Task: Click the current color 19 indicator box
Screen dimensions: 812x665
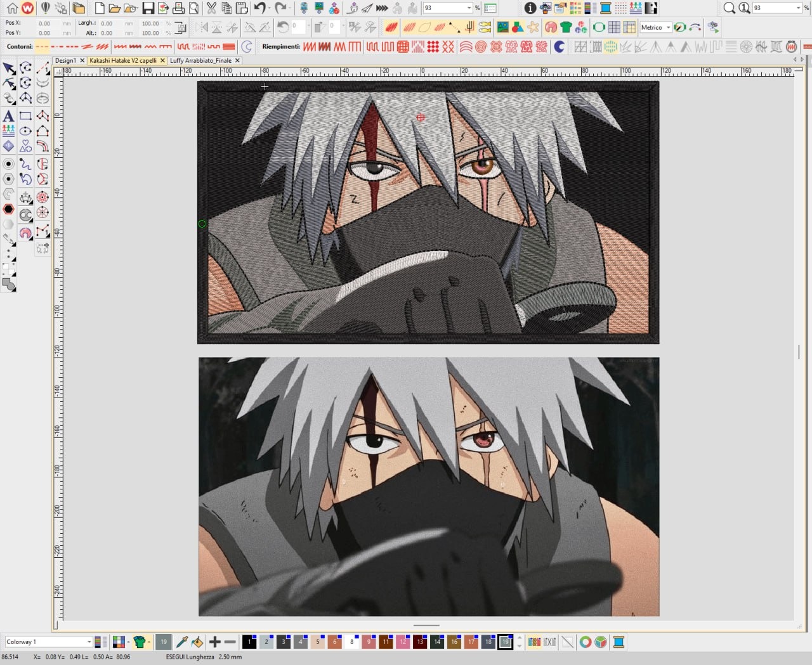Action: click(x=164, y=642)
